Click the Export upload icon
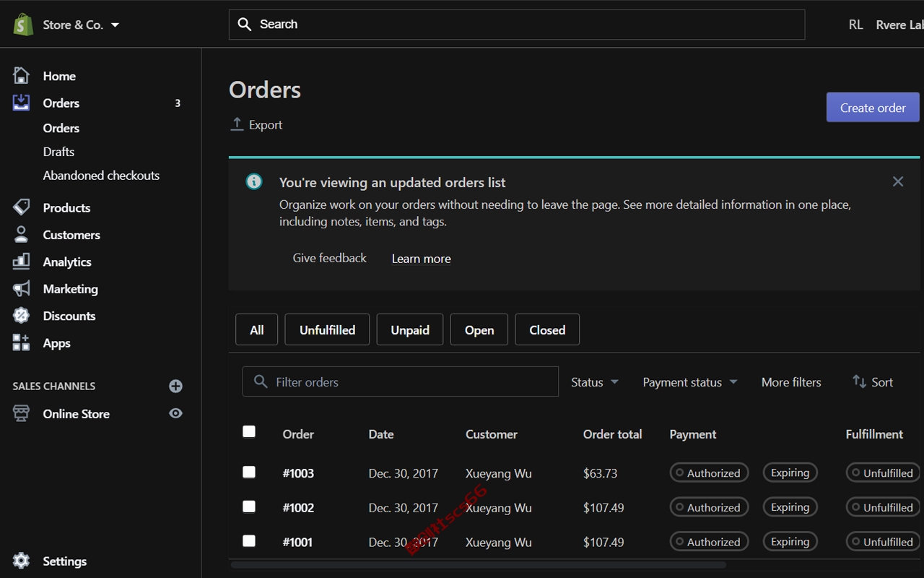This screenshot has height=578, width=924. (237, 124)
